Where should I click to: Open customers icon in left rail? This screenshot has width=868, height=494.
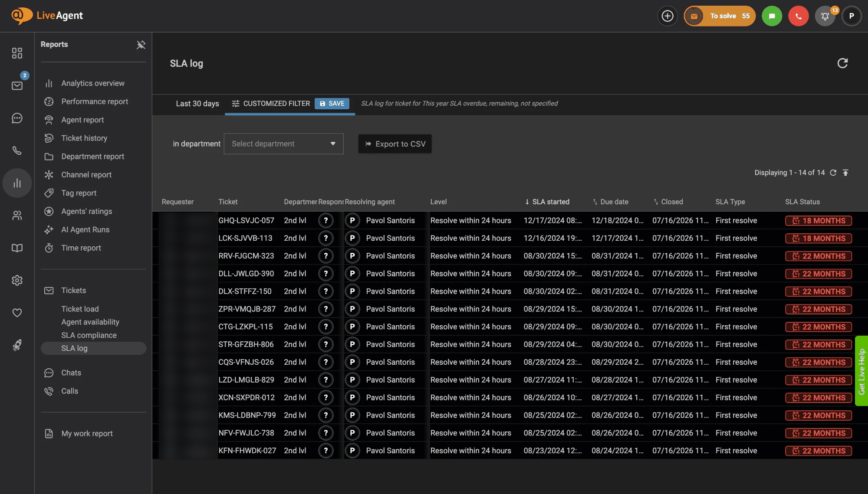[x=17, y=216]
